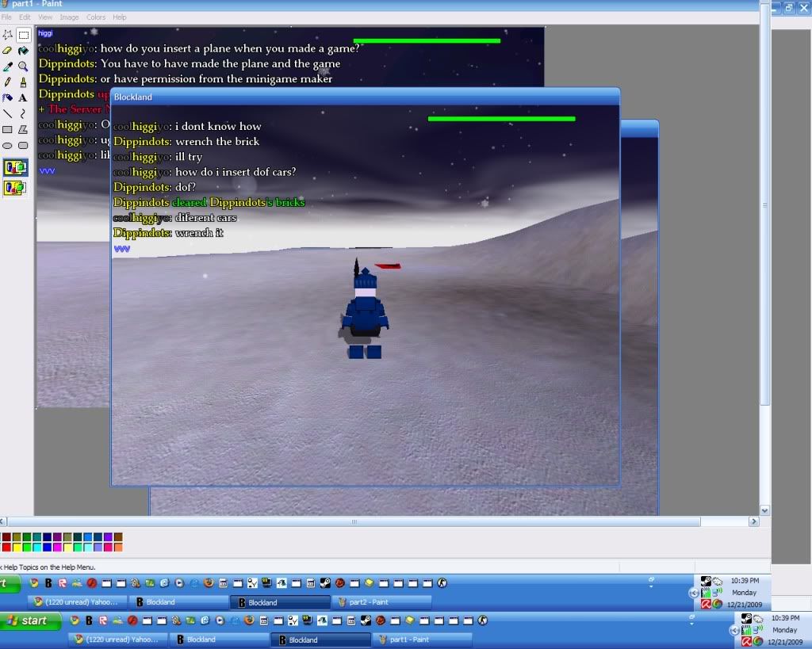Screen dimensions: 812x649
Task: Pick the bright red palette color
Action: (6, 547)
